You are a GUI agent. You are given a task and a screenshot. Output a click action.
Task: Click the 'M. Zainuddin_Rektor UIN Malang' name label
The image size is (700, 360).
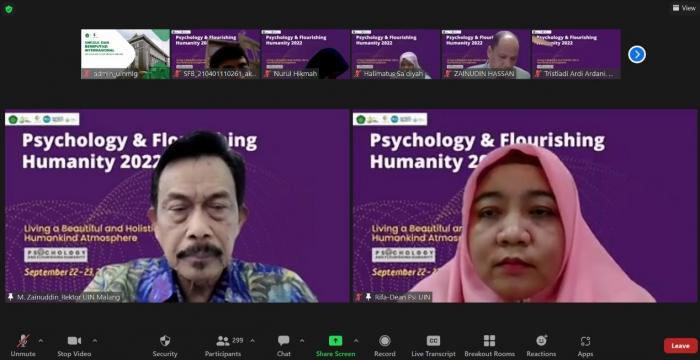pos(68,297)
